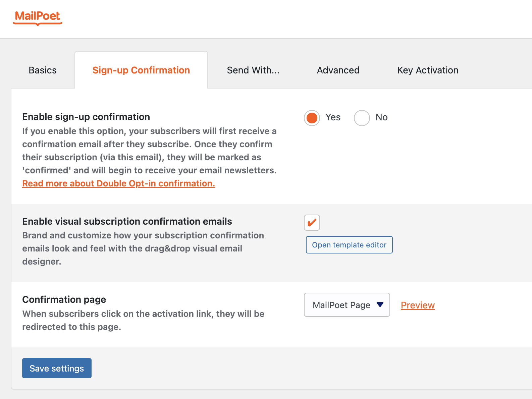Select the Sign-up Confirmation tab
532x399 pixels.
[141, 70]
